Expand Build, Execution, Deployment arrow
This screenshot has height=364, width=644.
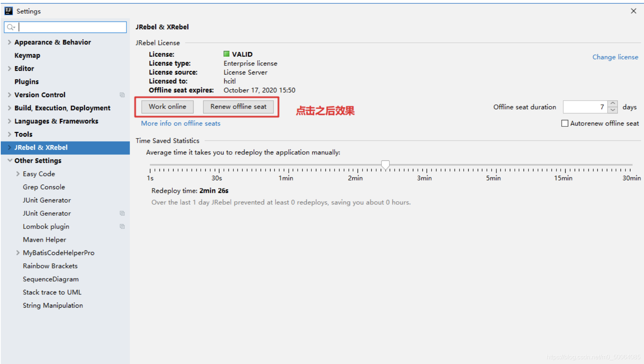[9, 108]
